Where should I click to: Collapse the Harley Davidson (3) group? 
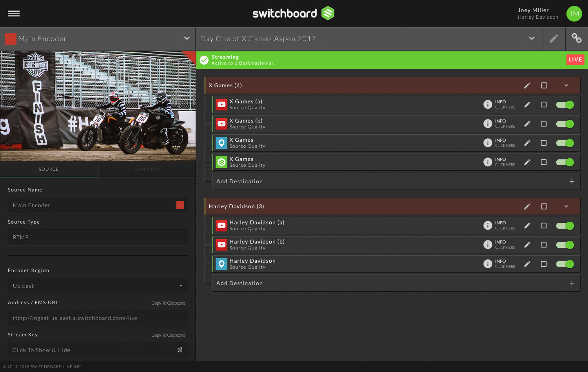point(566,206)
